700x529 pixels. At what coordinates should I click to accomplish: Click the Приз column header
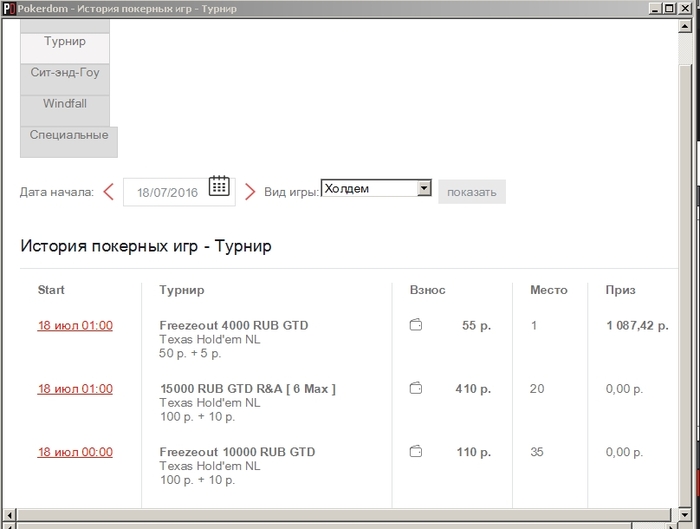coord(621,290)
